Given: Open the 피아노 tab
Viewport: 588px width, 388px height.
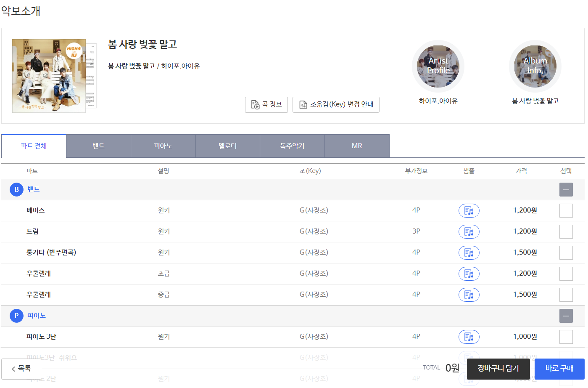Looking at the screenshot, I should [x=163, y=146].
